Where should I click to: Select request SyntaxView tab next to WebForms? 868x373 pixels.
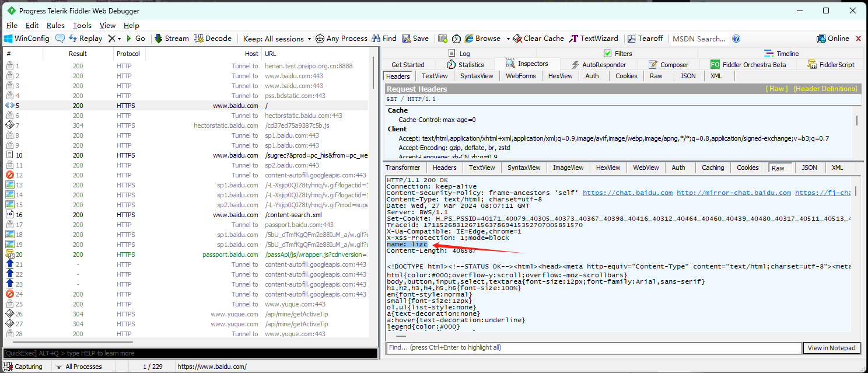pyautogui.click(x=476, y=76)
